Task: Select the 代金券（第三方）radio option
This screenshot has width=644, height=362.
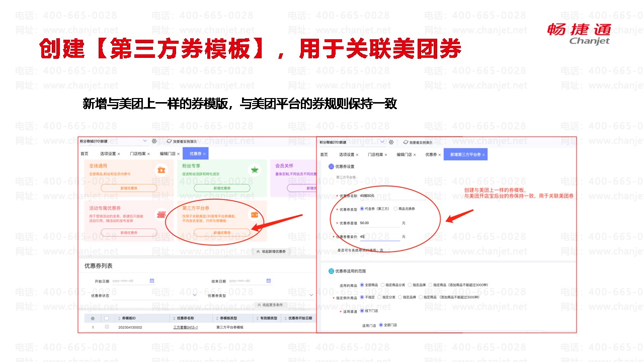Action: click(362, 209)
